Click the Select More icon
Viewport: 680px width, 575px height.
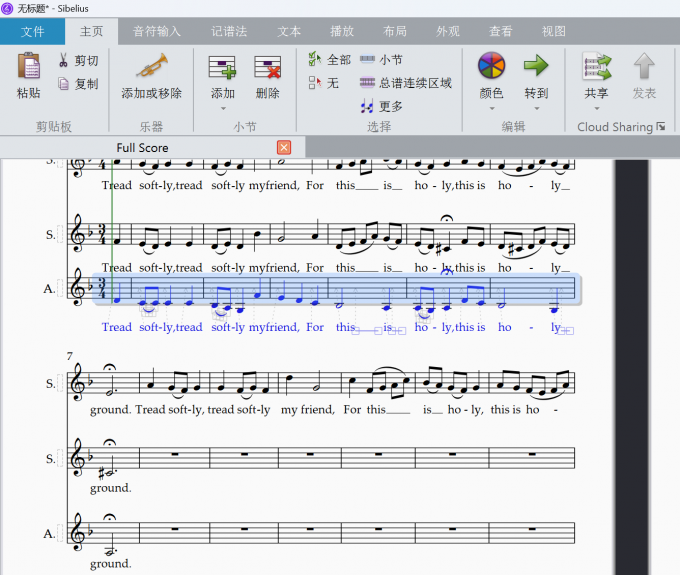pyautogui.click(x=367, y=105)
